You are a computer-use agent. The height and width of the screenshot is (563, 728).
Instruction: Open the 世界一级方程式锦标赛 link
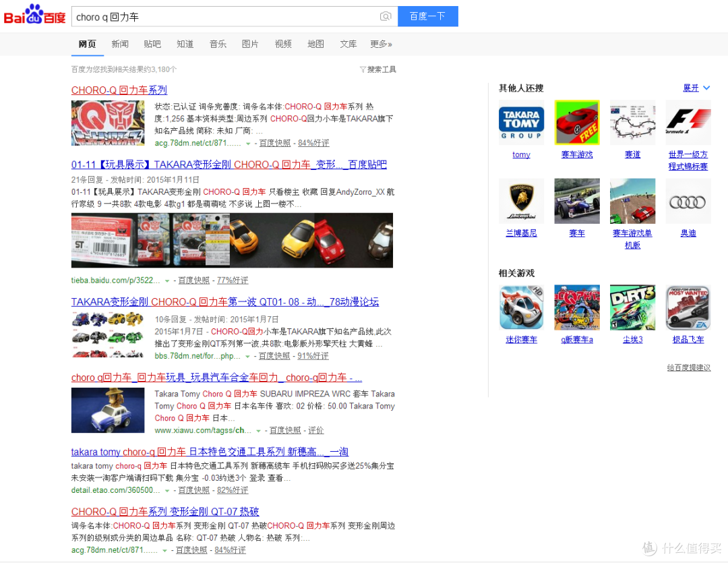(688, 160)
